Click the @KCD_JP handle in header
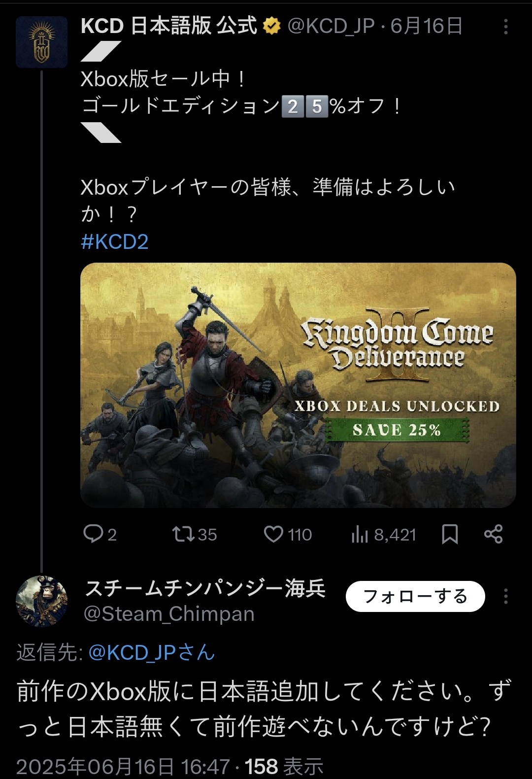Image resolution: width=532 pixels, height=779 pixels. click(331, 26)
